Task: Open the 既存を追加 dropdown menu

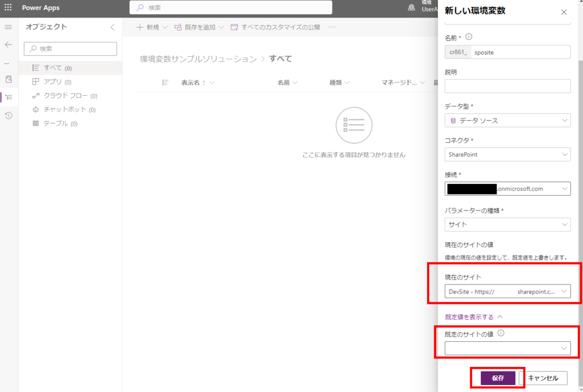Action: coord(199,27)
